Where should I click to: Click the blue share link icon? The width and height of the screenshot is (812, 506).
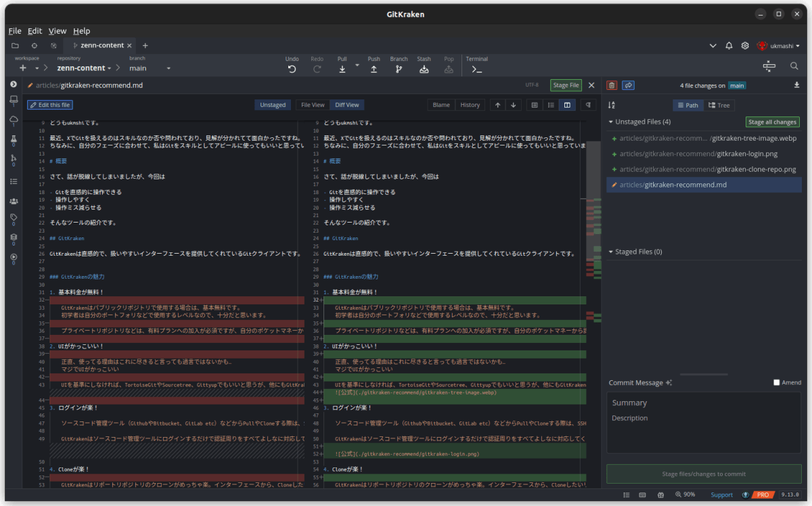(x=629, y=85)
